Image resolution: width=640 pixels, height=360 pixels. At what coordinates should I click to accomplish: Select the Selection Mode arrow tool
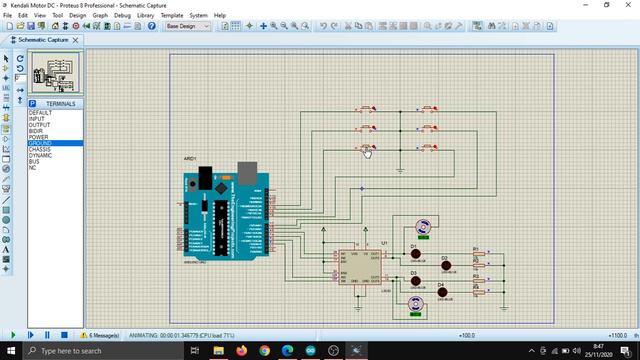(x=6, y=59)
